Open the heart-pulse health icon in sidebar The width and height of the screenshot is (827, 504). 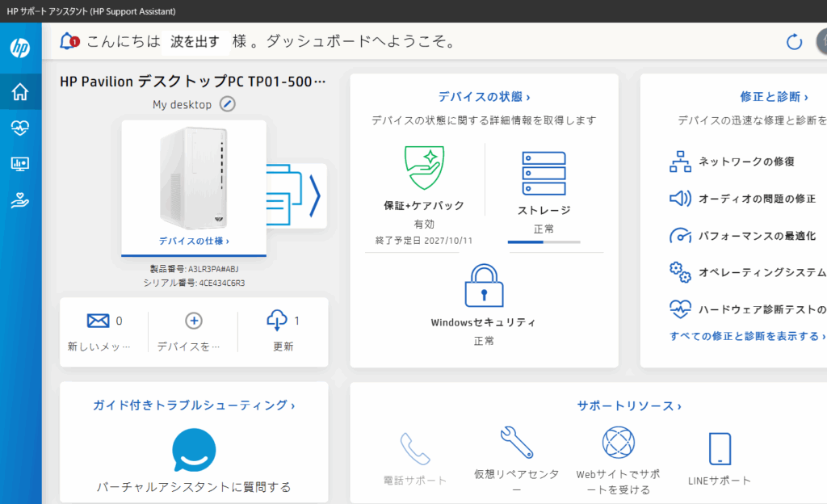tap(20, 128)
